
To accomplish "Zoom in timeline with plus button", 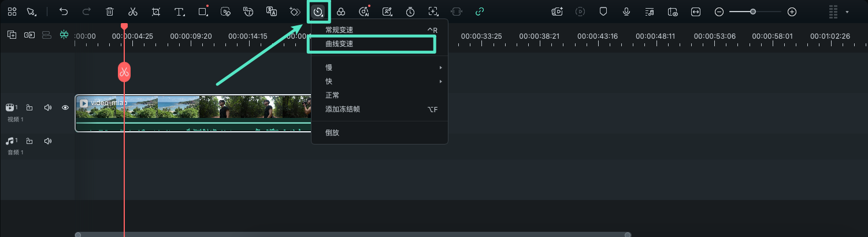I will click(792, 12).
